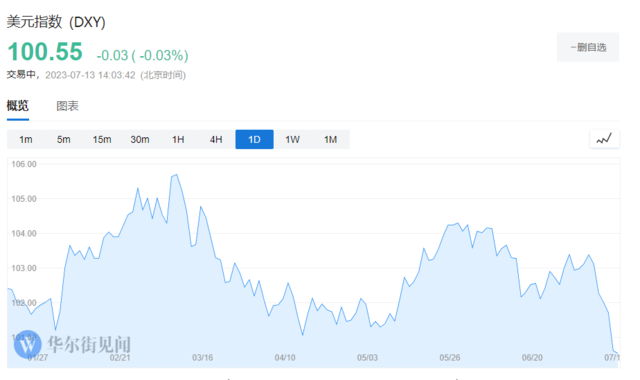Select the 1W timeframe
Viewport: 640px width, 380px height.
click(292, 140)
